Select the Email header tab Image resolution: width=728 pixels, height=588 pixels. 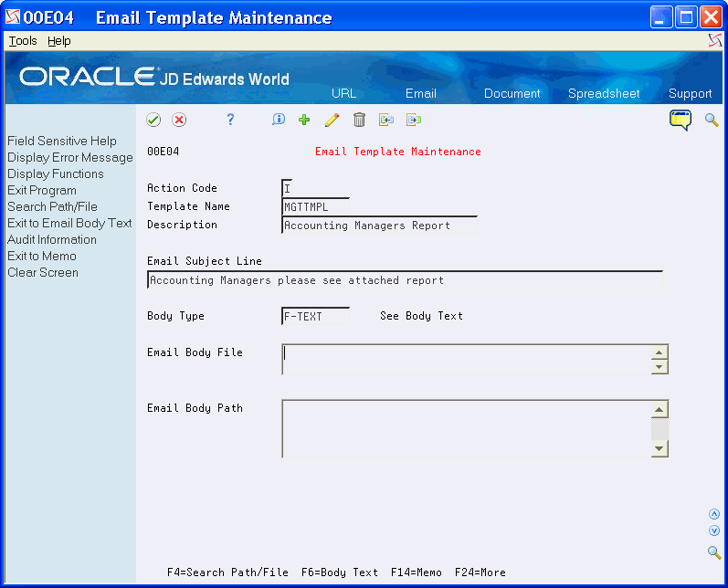point(421,93)
